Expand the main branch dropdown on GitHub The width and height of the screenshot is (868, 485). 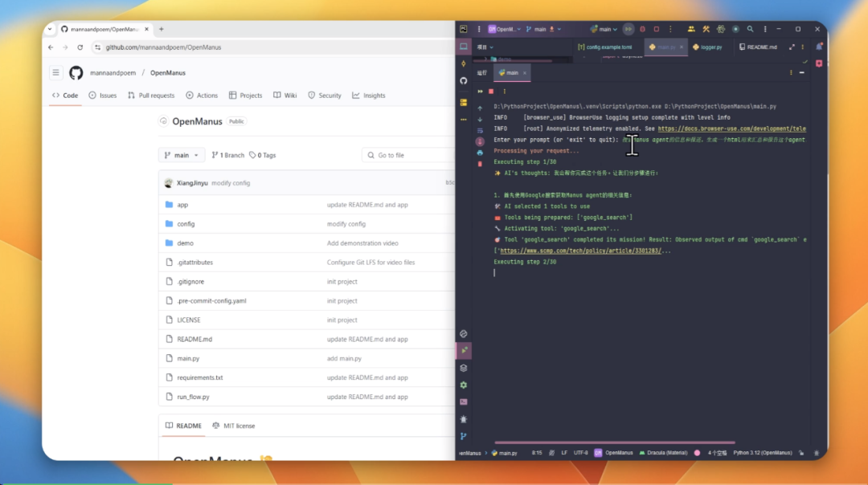pyautogui.click(x=182, y=156)
